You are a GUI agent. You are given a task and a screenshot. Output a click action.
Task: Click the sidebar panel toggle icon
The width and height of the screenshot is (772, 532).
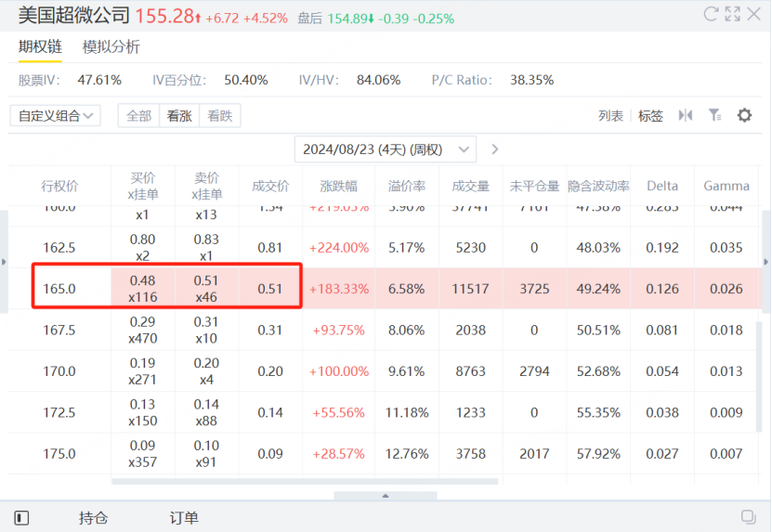21,518
